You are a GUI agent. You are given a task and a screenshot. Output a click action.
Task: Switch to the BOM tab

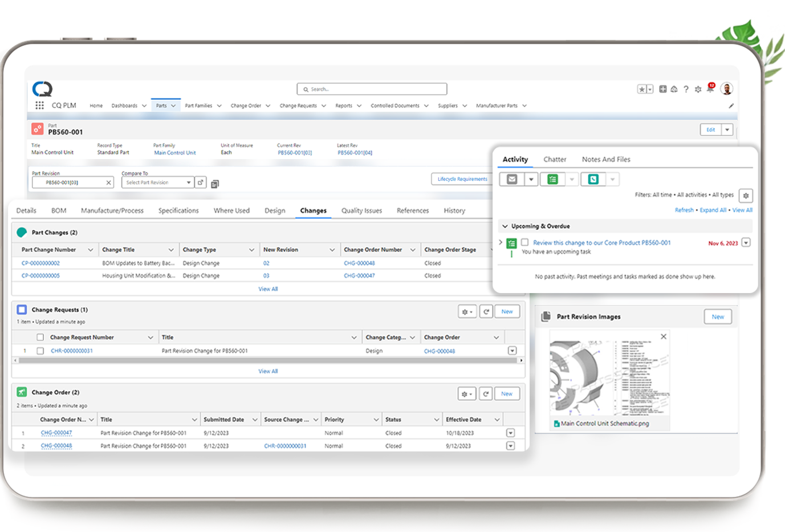[59, 210]
